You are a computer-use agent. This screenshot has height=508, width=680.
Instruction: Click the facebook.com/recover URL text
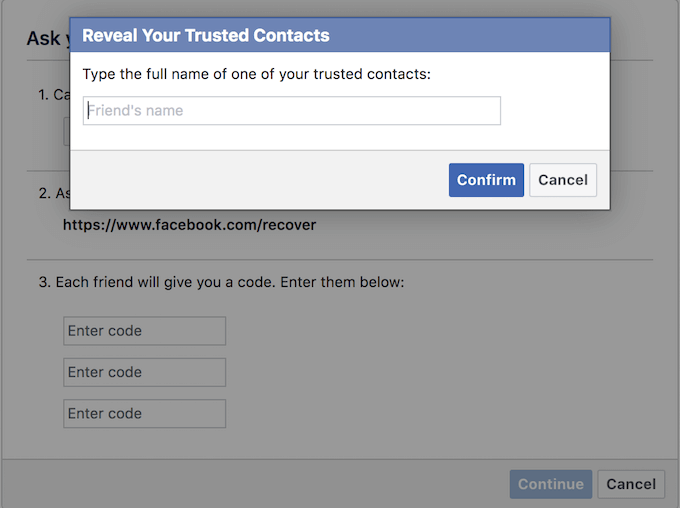tap(189, 225)
